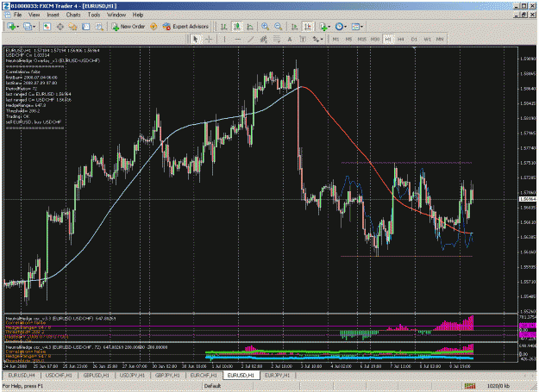Select the Text tool (A)
Viewport: 539px width, 392px height.
point(290,39)
